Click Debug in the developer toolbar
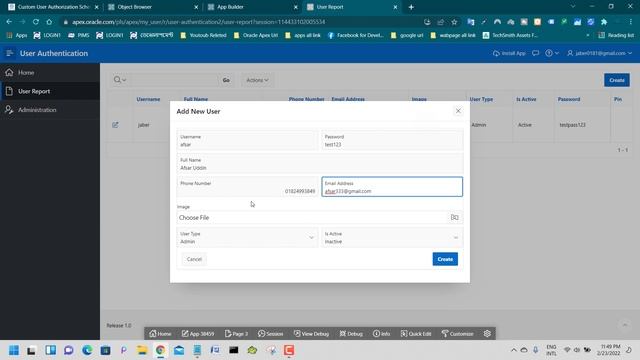Image resolution: width=640 pixels, height=360 pixels. pos(351,334)
